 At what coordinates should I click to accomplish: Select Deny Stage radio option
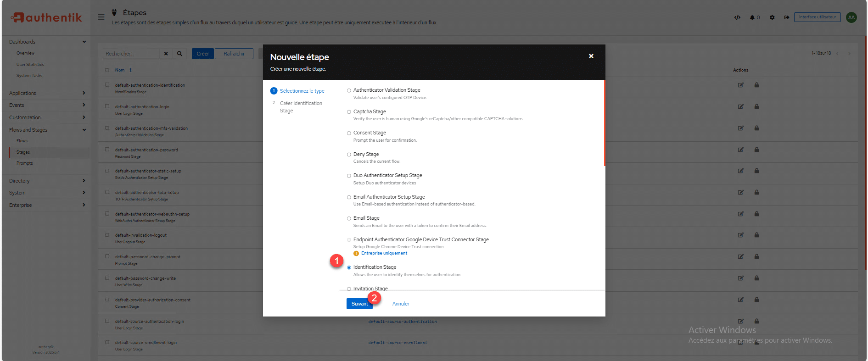[x=349, y=155]
